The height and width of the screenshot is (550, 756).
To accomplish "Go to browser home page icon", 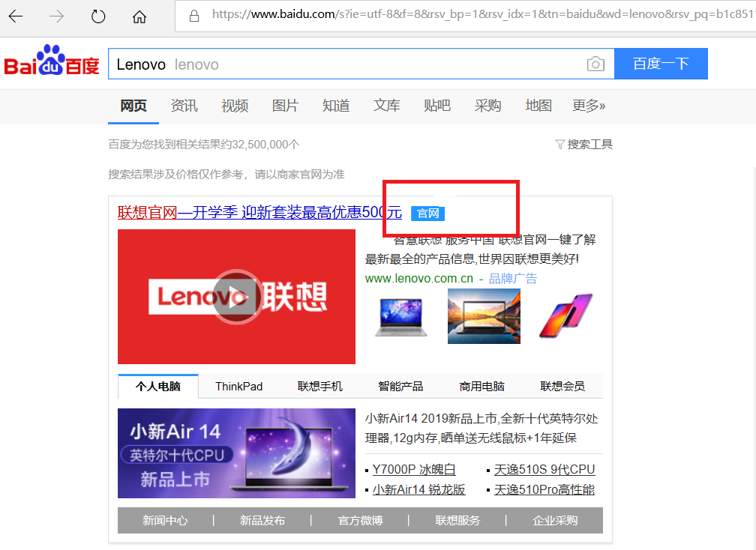I will 139,16.
